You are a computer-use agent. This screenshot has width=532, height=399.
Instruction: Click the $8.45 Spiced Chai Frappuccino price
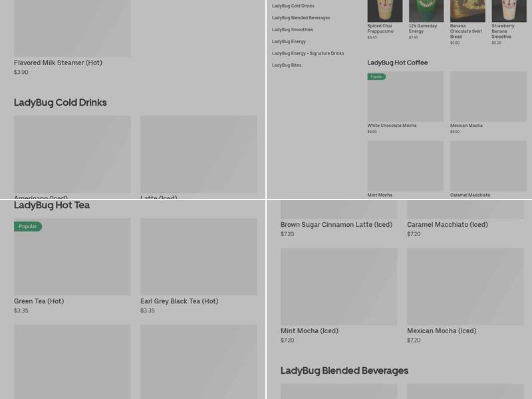click(372, 37)
